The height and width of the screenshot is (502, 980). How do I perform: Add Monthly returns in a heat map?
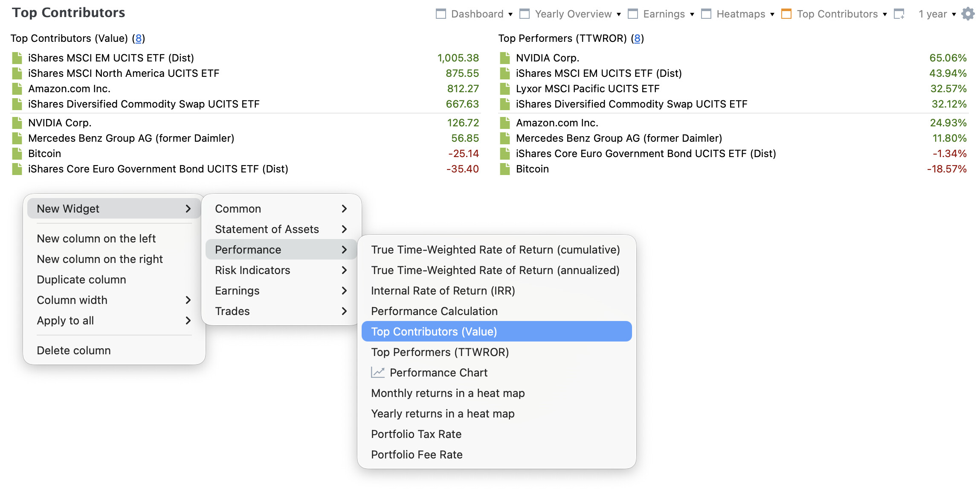click(x=497, y=393)
